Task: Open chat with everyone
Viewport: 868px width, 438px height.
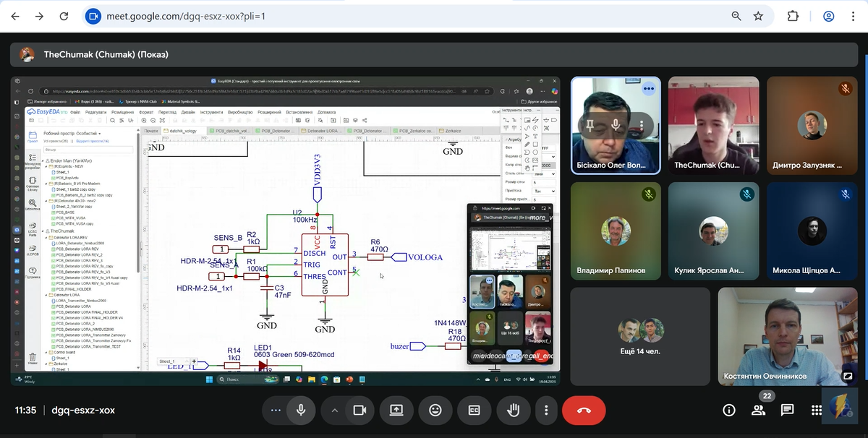Action: point(787,410)
